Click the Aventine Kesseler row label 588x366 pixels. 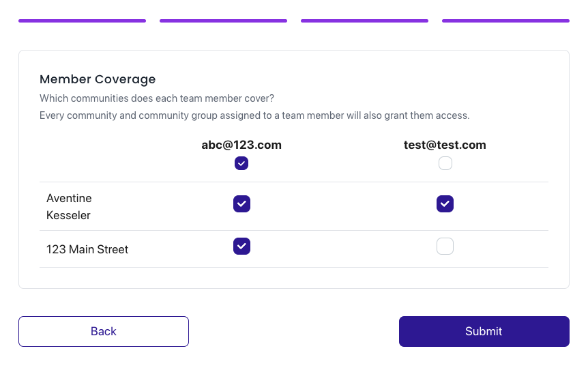pos(69,206)
